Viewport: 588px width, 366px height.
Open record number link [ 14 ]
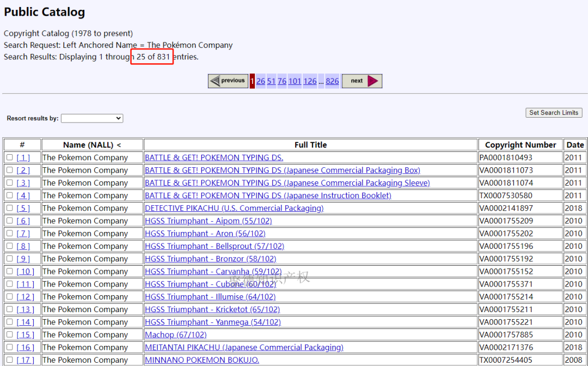pyautogui.click(x=26, y=322)
